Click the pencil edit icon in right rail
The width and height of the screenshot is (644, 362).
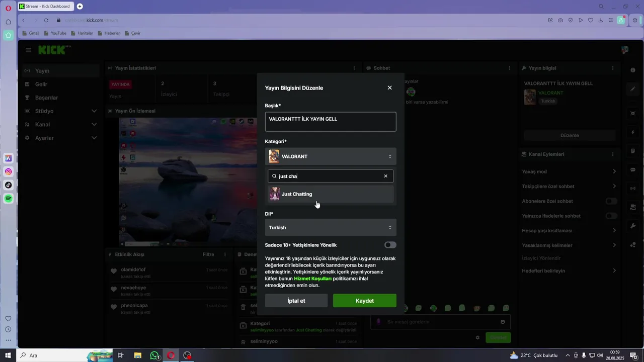tap(633, 89)
